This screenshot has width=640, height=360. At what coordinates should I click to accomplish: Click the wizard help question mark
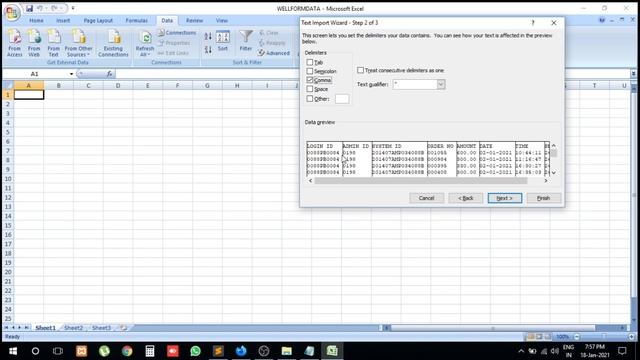pyautogui.click(x=533, y=23)
